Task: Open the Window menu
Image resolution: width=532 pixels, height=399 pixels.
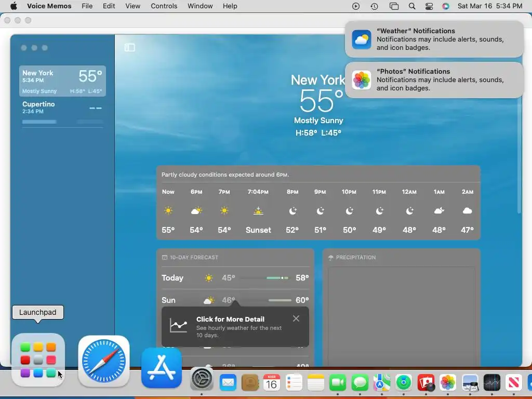Action: pyautogui.click(x=200, y=6)
